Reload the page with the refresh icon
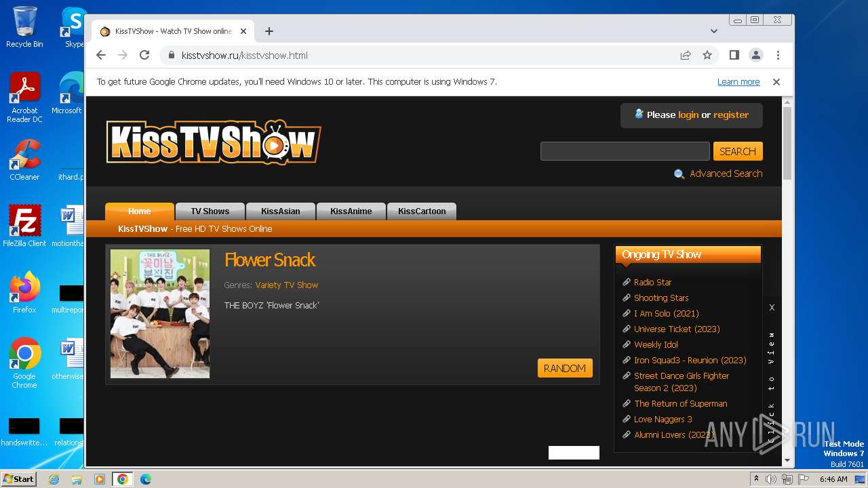The image size is (868, 488). 144,55
